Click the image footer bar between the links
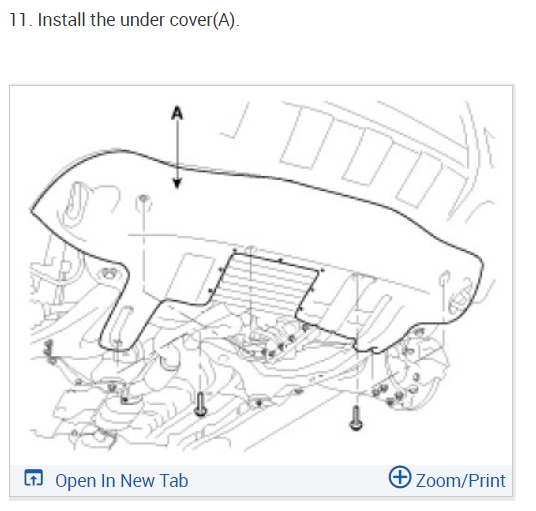The image size is (536, 511). point(288,480)
